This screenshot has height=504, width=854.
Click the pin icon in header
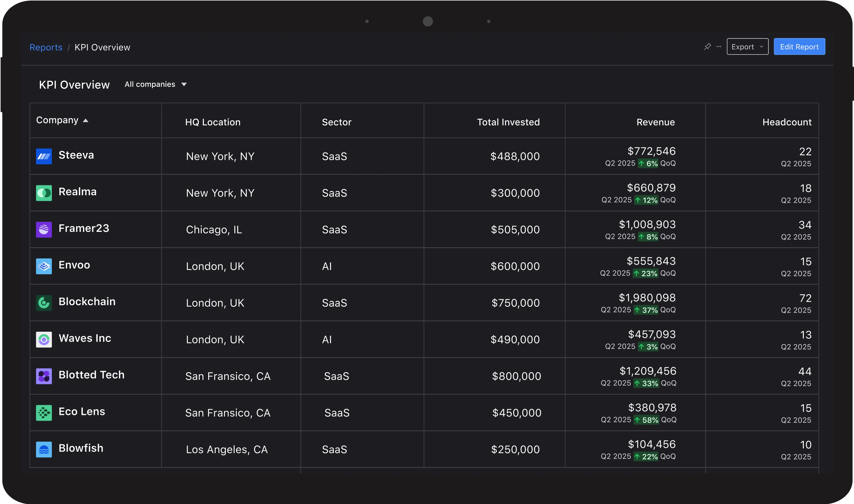(x=707, y=47)
